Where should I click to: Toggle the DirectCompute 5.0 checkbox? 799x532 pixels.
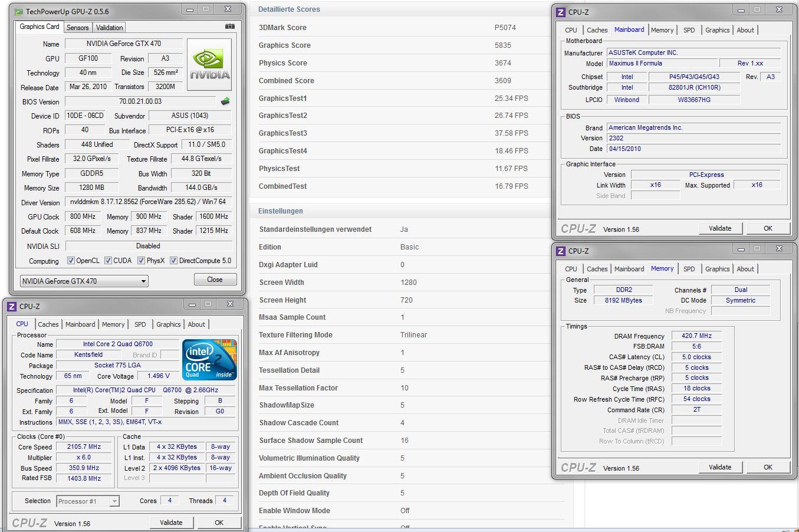173,261
